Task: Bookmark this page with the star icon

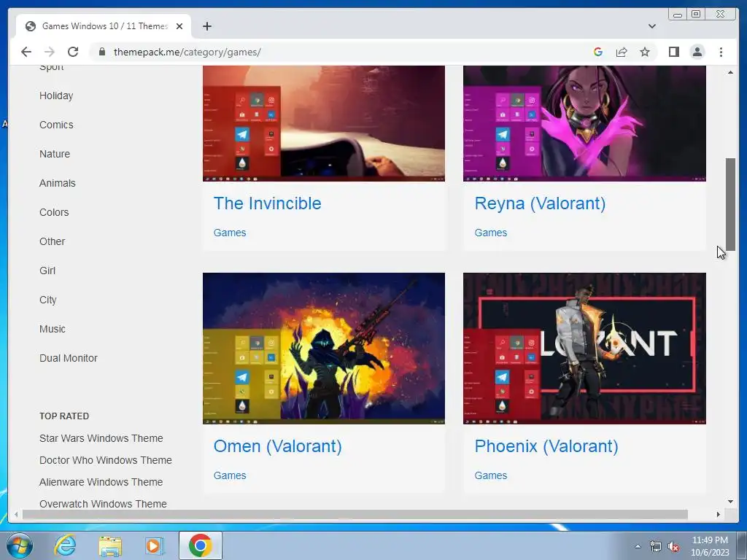Action: tap(645, 52)
